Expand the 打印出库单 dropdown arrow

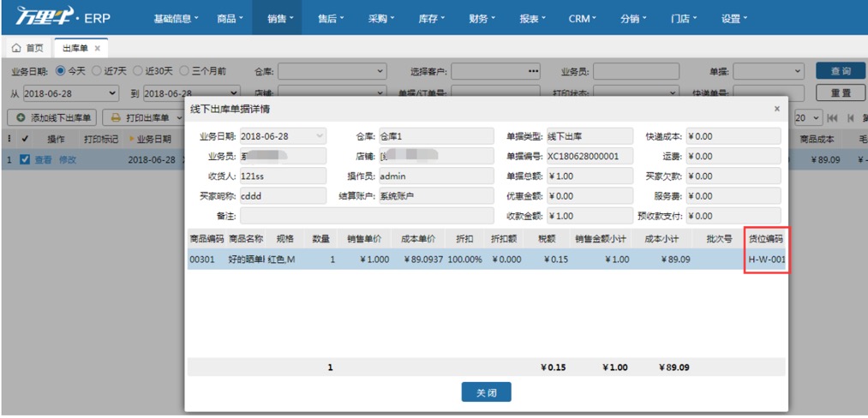[179, 118]
